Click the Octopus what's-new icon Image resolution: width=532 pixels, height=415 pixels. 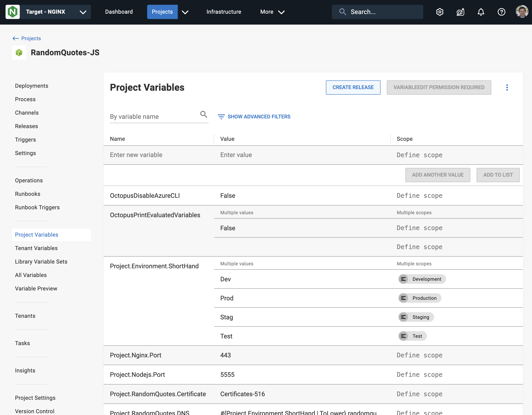460,12
